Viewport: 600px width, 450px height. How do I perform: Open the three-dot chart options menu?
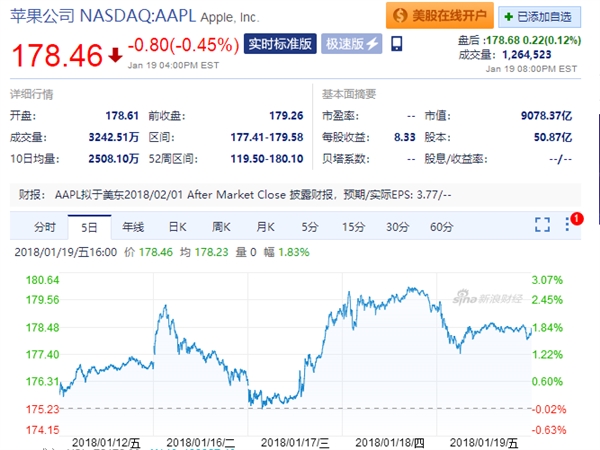point(567,224)
